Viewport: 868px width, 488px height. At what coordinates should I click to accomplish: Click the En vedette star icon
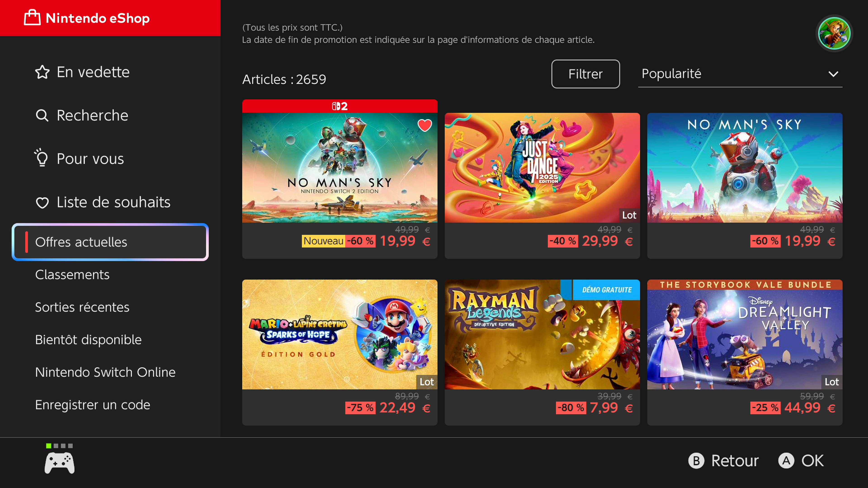[x=42, y=72]
